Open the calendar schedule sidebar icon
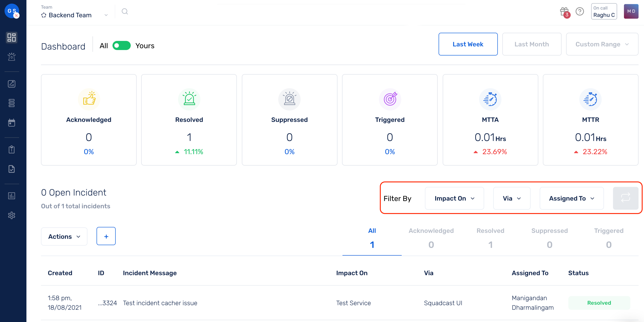The height and width of the screenshot is (322, 644). (11, 123)
